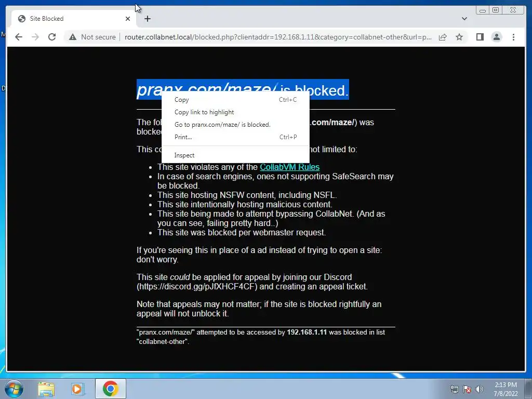Open the Action Center flag icon
This screenshot has width=532, height=399.
(x=467, y=389)
